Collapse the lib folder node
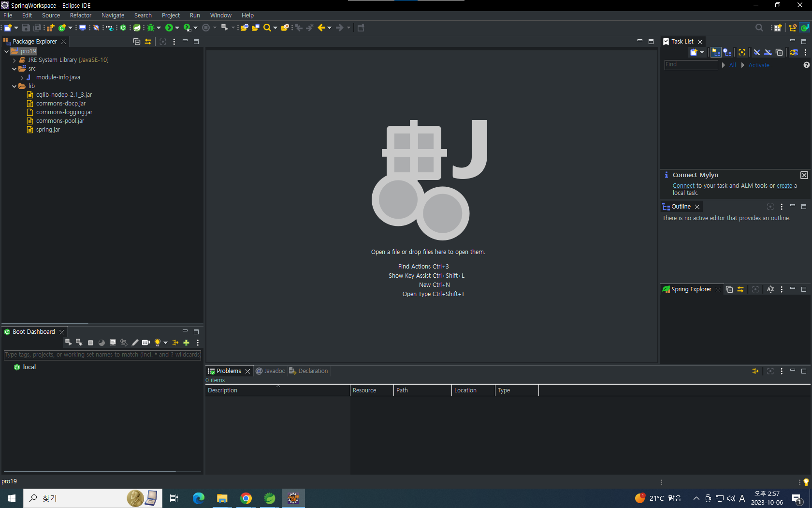Screen dimensions: 812x508 click(x=14, y=86)
